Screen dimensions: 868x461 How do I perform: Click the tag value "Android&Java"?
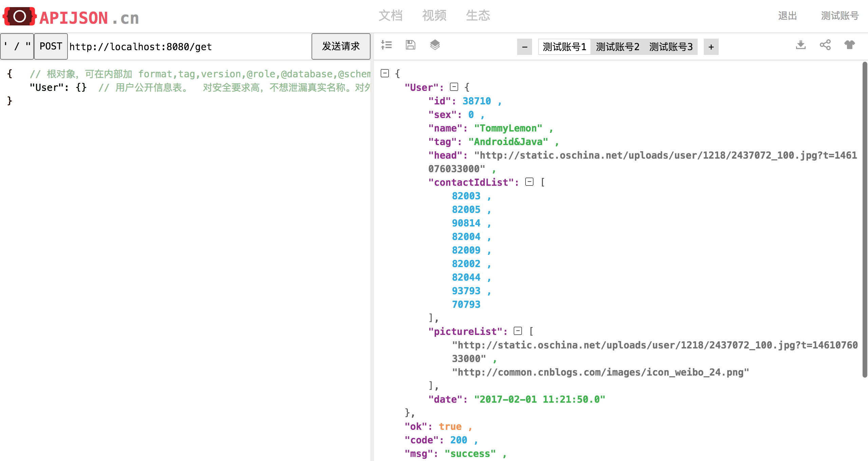tap(508, 142)
